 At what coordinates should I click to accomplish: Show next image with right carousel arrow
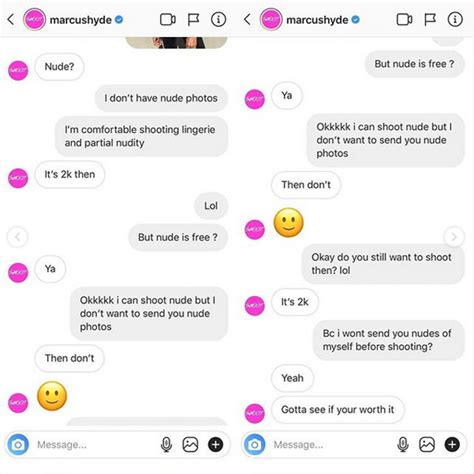coord(454,237)
